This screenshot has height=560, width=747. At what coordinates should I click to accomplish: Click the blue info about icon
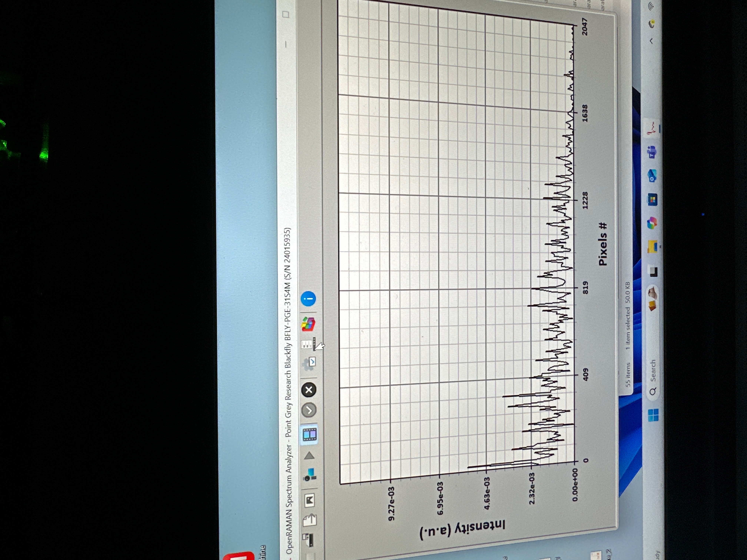(x=308, y=299)
